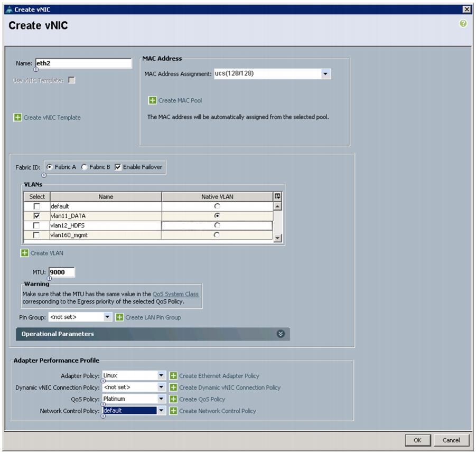Sort VLANs by Name column header
Screen dimensions: 476x473
point(106,196)
